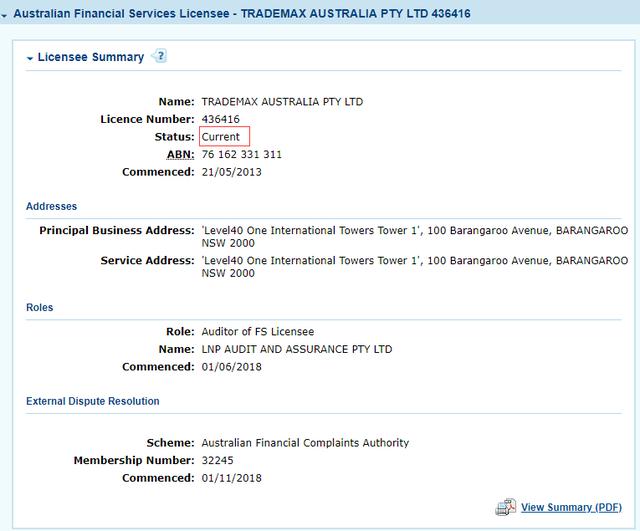Open the View Summary (PDF) link
Screen dimensions: 640x531
click(x=571, y=507)
